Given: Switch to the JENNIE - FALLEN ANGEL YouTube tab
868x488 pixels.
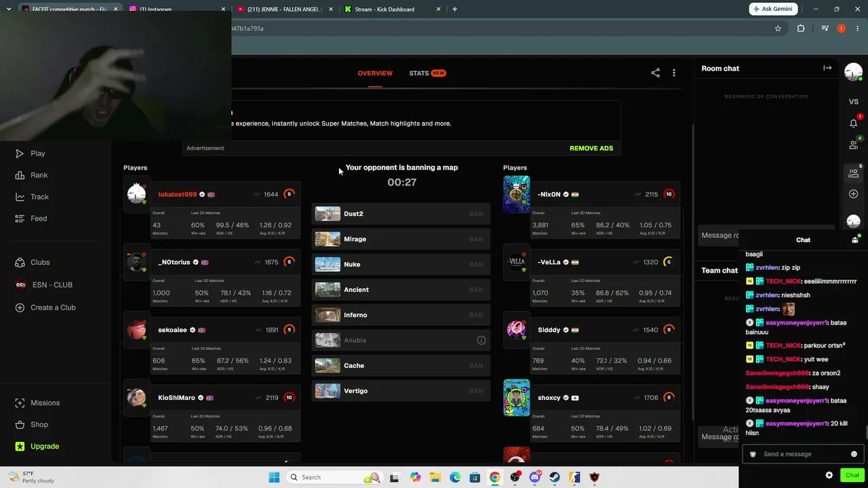Looking at the screenshot, I should click(285, 9).
